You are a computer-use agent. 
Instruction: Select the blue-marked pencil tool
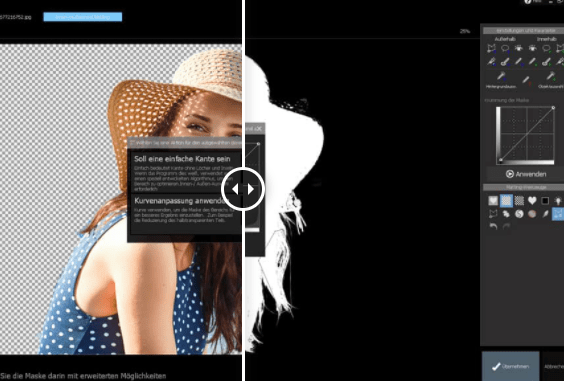518,62
